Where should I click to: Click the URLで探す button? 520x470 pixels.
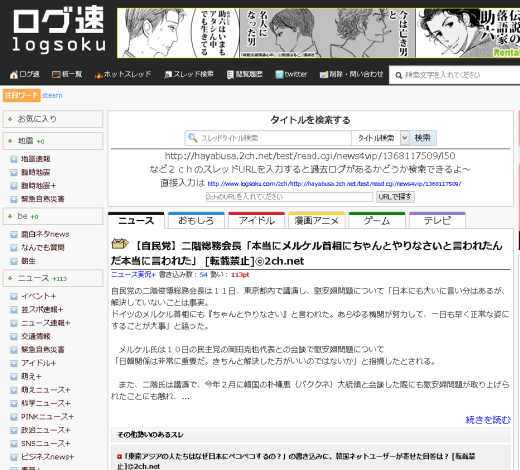[395, 197]
